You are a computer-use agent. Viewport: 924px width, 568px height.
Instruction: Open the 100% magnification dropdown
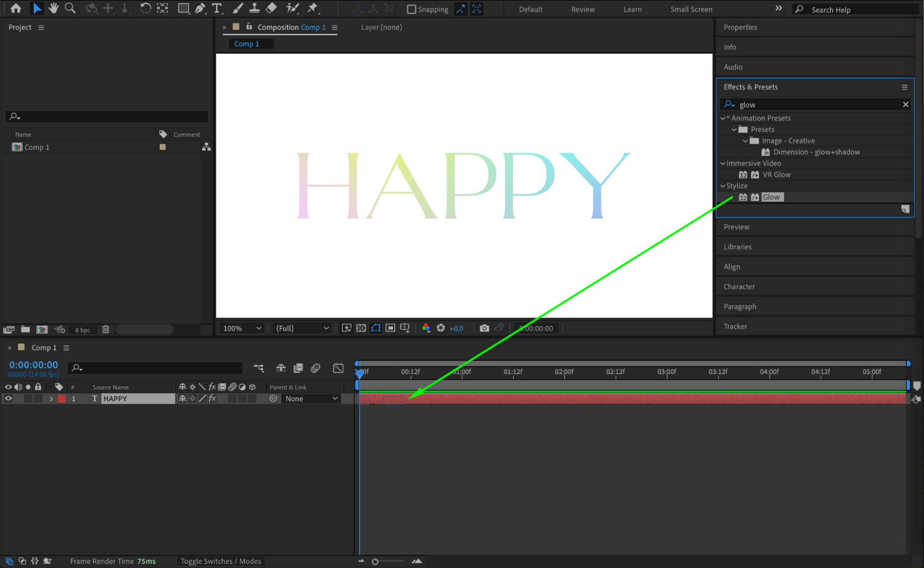coord(242,328)
